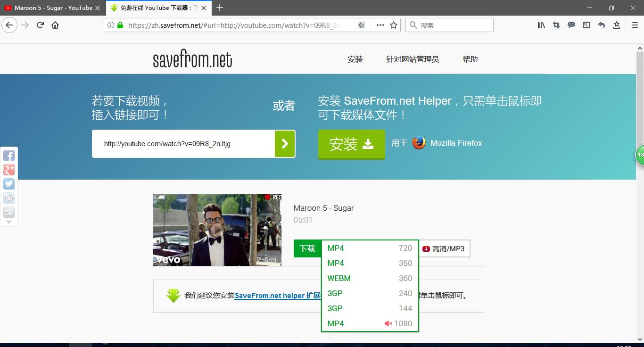Image resolution: width=644 pixels, height=347 pixels.
Task: Open a new browser tab
Action: click(x=220, y=8)
